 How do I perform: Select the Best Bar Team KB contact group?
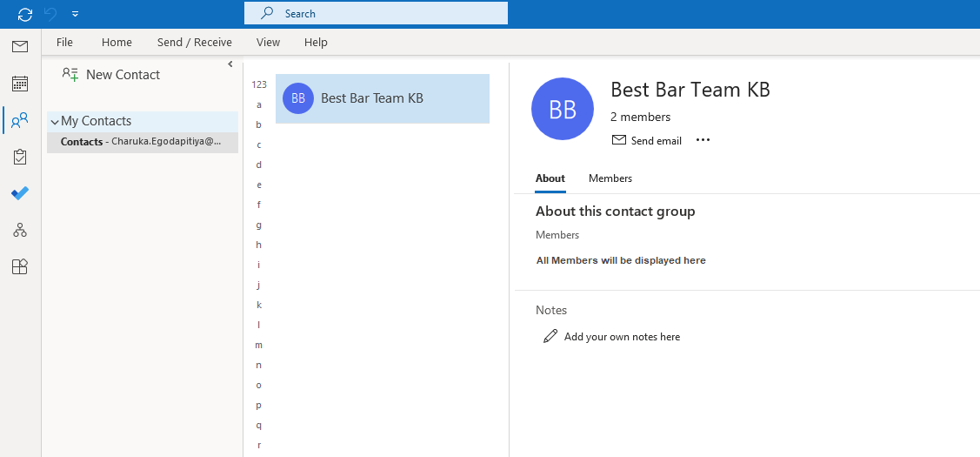(383, 98)
